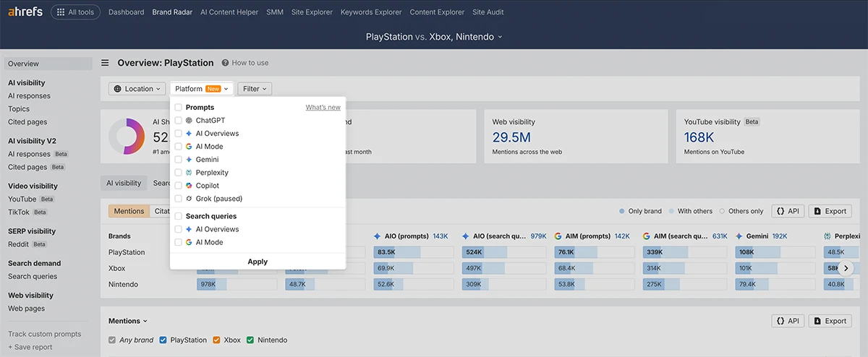The image size is (868, 357).
Task: Click Track custom prompts in sidebar
Action: coord(45,334)
